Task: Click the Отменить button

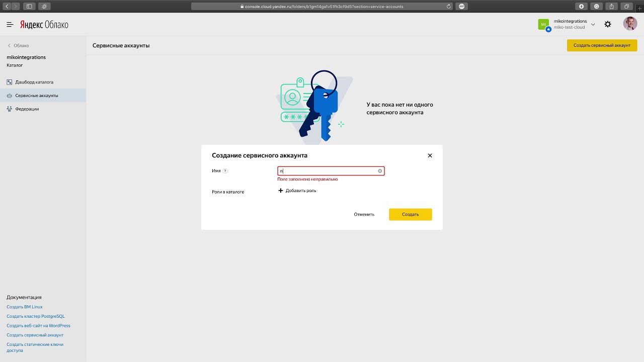Action: coord(364,214)
